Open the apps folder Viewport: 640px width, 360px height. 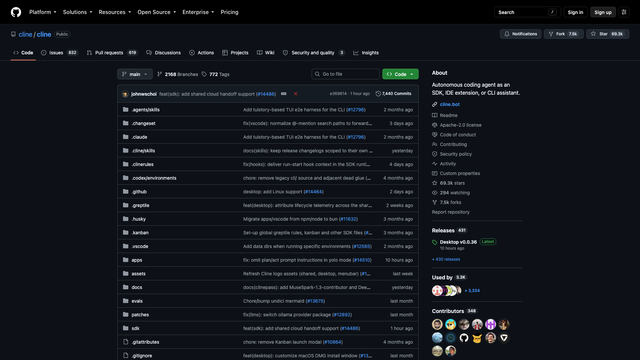[x=137, y=260]
